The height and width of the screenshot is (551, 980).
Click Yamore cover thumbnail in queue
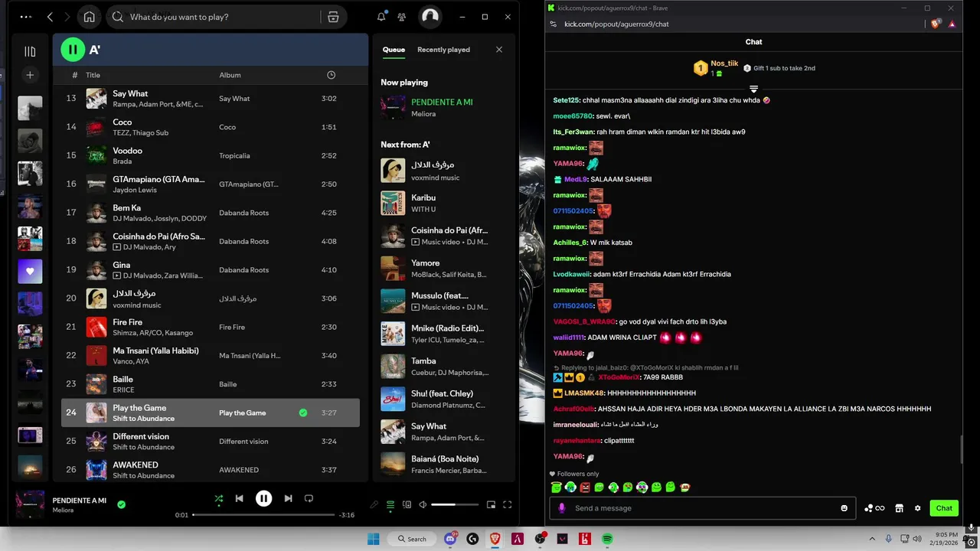tap(393, 269)
